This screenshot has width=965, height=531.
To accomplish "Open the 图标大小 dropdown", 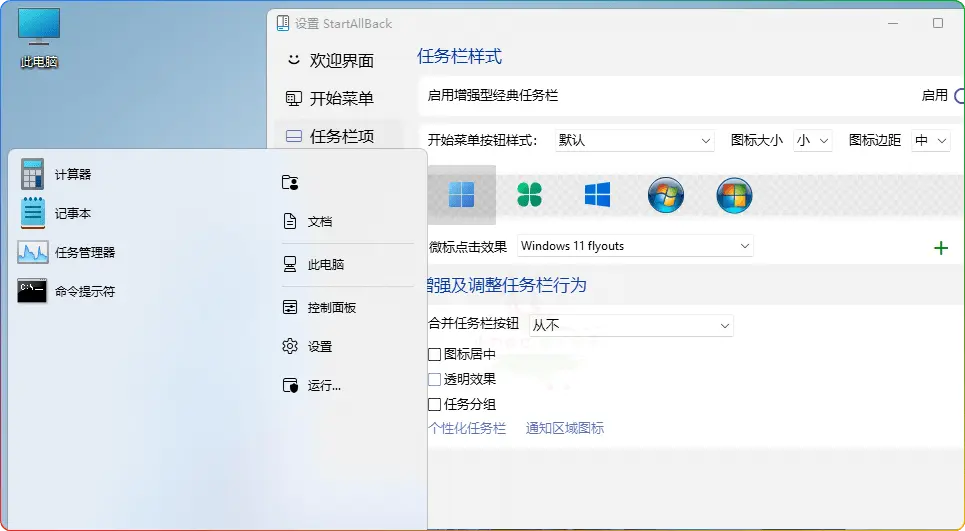I will point(812,141).
